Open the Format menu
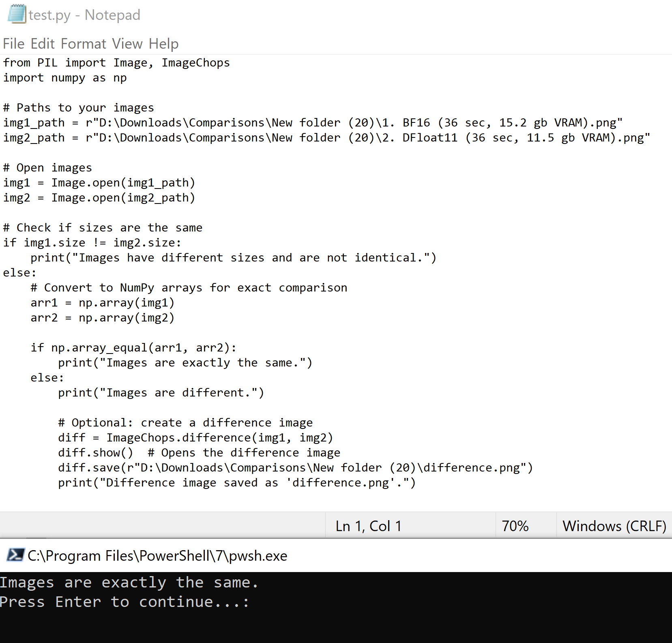 click(x=84, y=44)
